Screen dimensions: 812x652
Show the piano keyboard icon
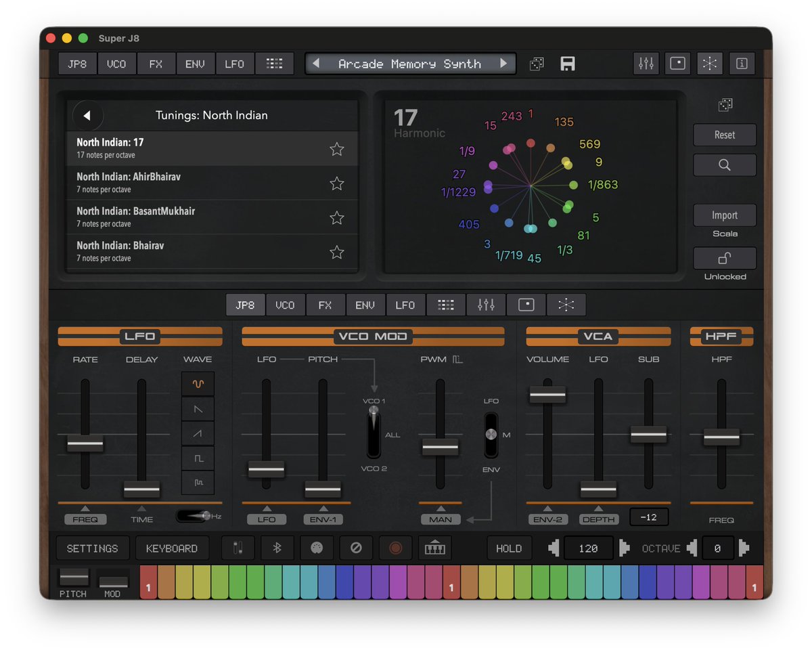(x=434, y=548)
